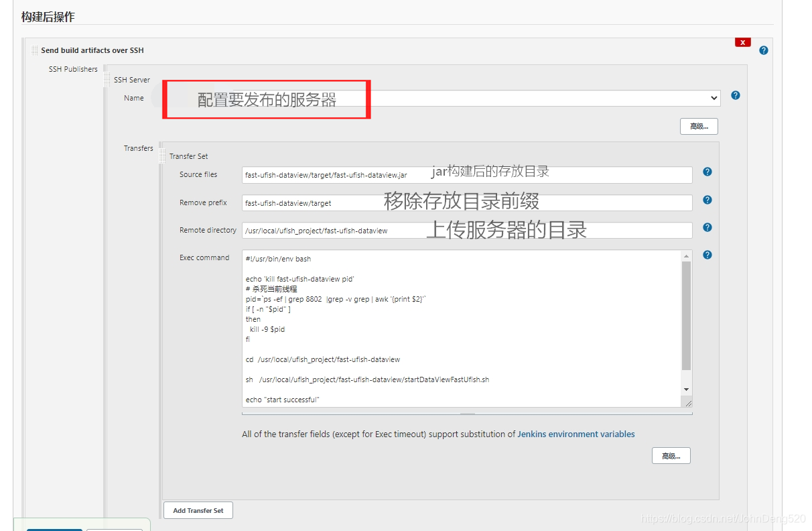Click the 'Remote directory' label
Image resolution: width=812 pixels, height=531 pixels.
208,230
